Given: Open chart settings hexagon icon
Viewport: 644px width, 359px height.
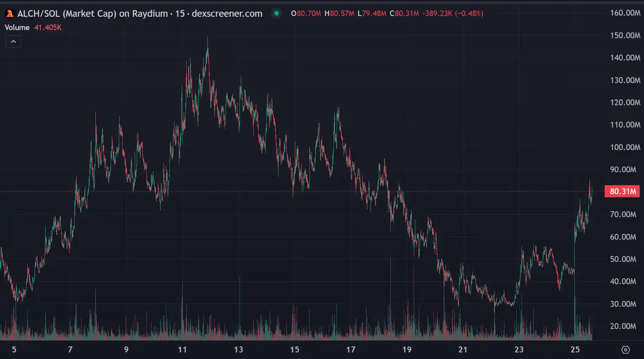Looking at the screenshot, I should 625,349.
